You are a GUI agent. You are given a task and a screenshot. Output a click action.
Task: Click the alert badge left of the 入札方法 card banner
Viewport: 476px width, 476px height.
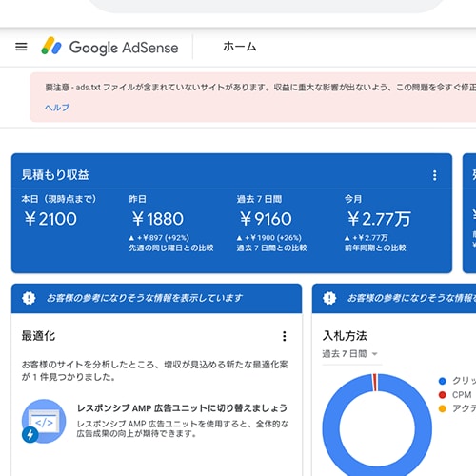[329, 298]
